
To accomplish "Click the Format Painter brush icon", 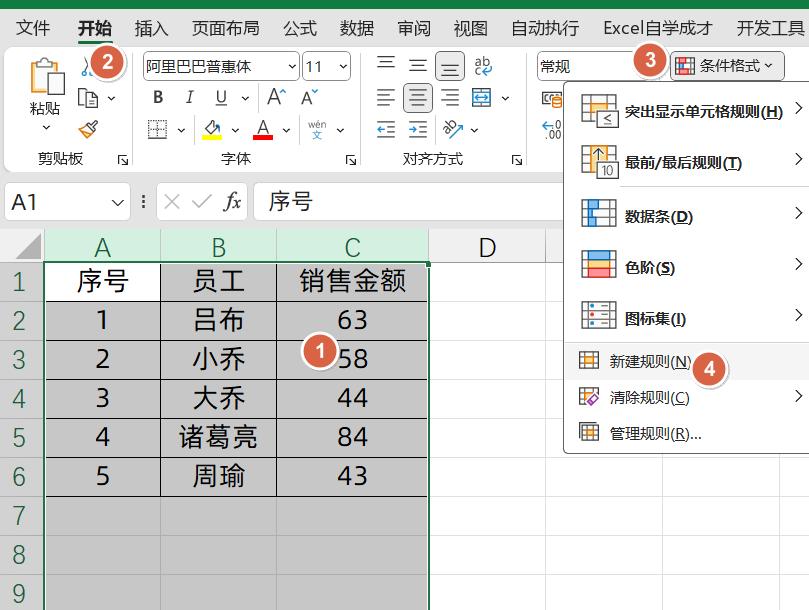I will [88, 129].
